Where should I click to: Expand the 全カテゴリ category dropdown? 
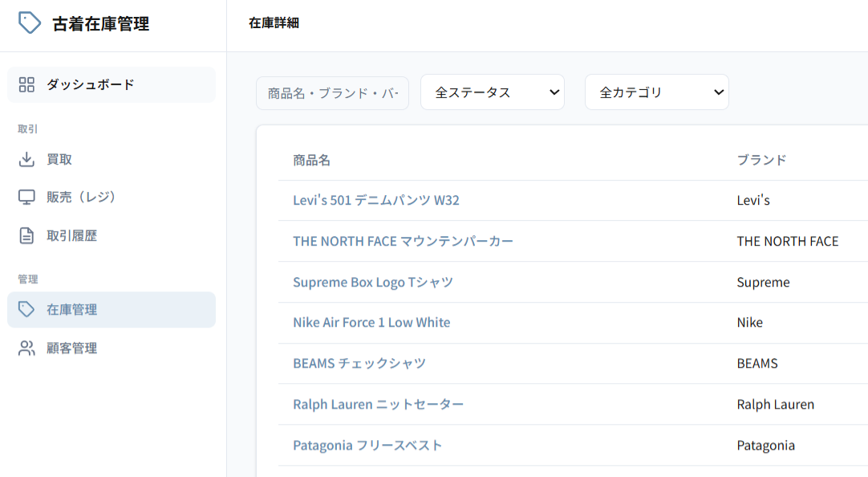click(x=657, y=92)
